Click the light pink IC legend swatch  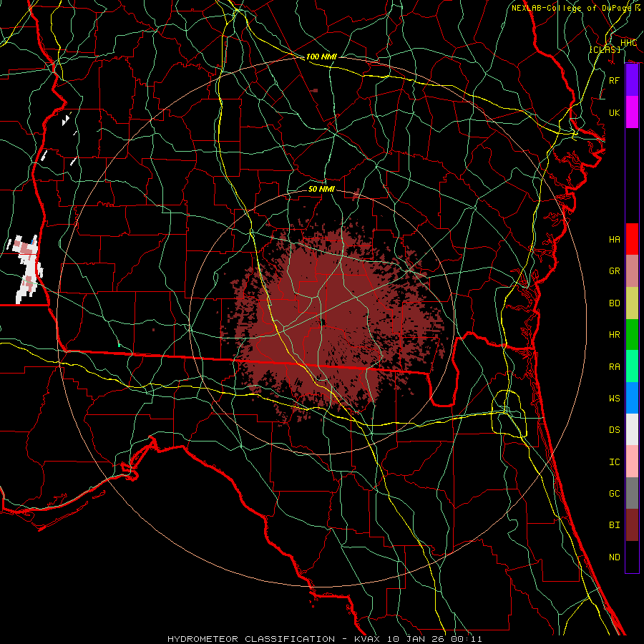(x=632, y=462)
